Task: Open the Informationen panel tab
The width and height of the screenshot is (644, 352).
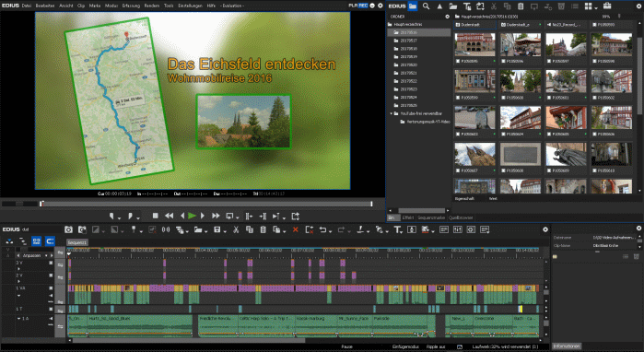Action: 567,346
